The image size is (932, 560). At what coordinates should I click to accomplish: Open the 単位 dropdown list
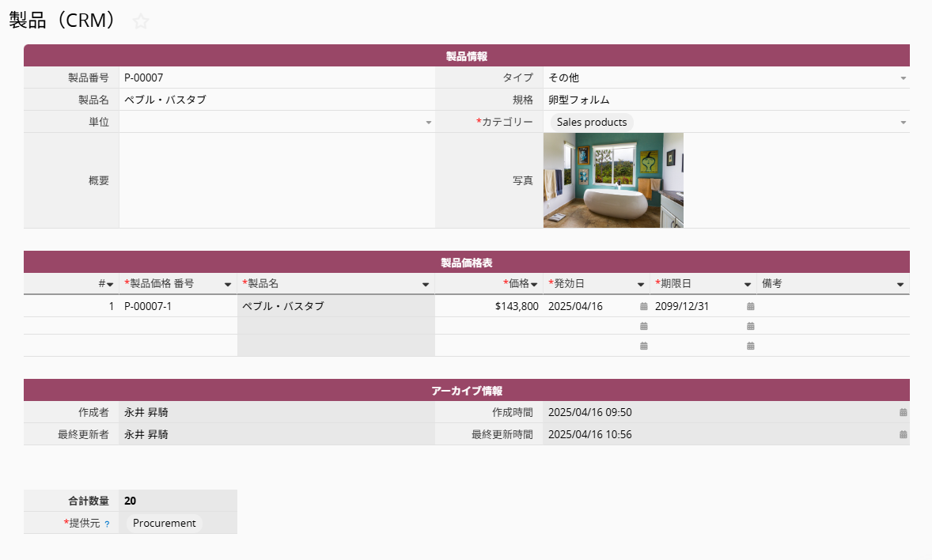pyautogui.click(x=428, y=123)
